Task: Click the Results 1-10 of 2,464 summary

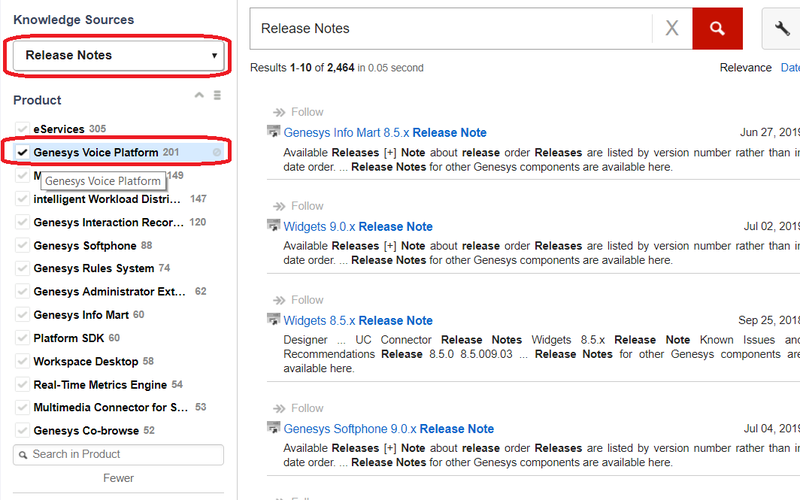Action: [x=337, y=68]
